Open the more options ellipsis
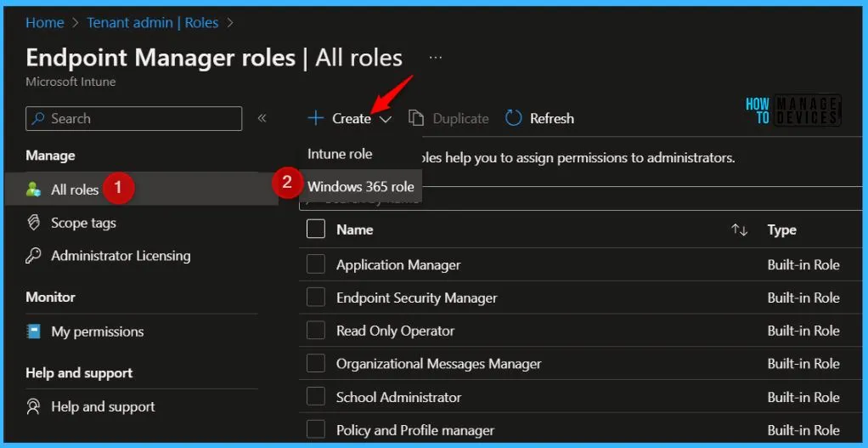The image size is (868, 448). pos(436,58)
